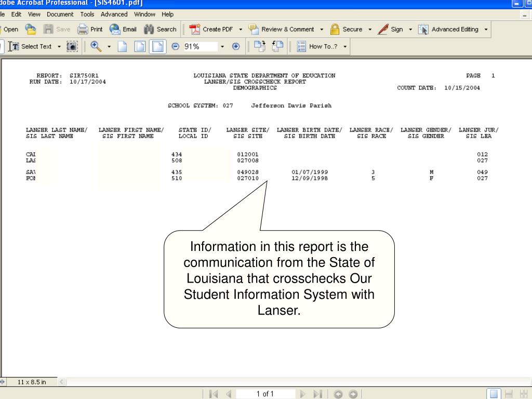Click the next view circular arrow
Viewport: 532px width, 399px height.
tap(353, 394)
